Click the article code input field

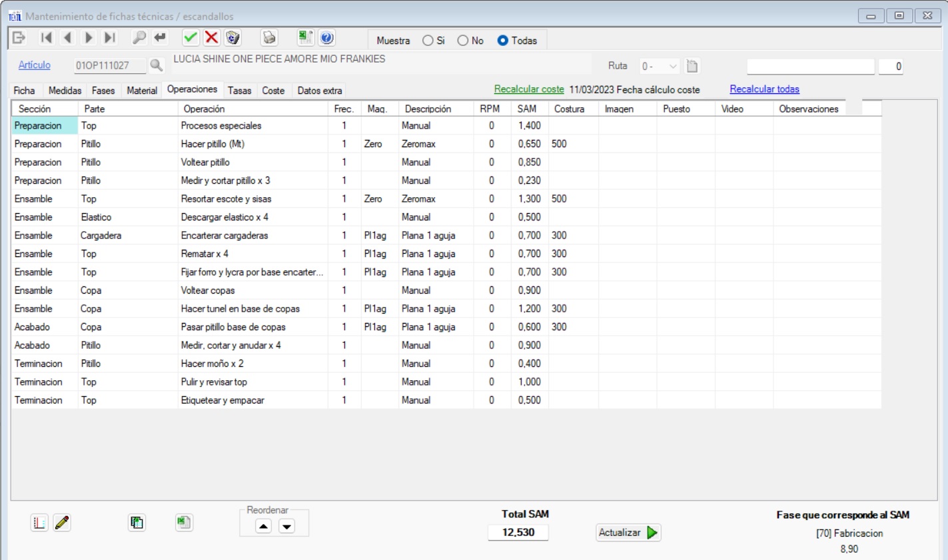tap(109, 65)
